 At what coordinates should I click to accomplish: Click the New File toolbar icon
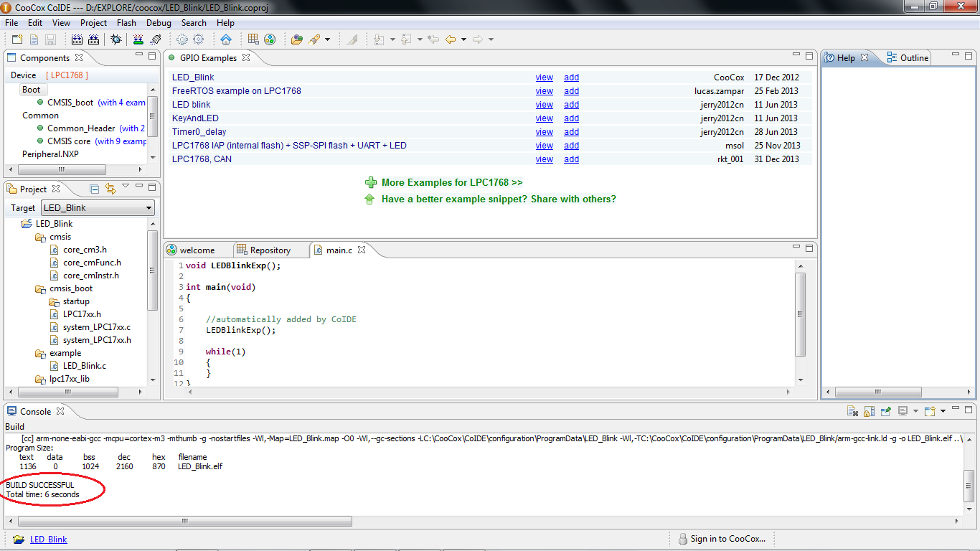(x=34, y=39)
